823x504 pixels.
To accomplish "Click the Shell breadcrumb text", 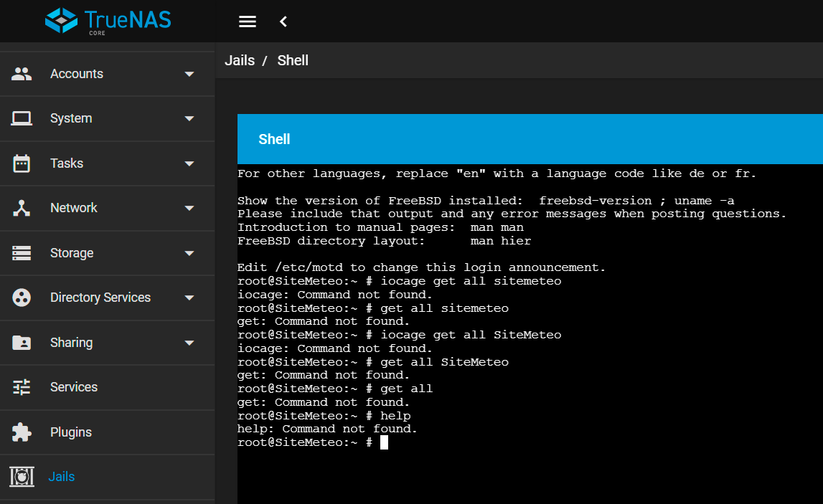I will (x=293, y=60).
